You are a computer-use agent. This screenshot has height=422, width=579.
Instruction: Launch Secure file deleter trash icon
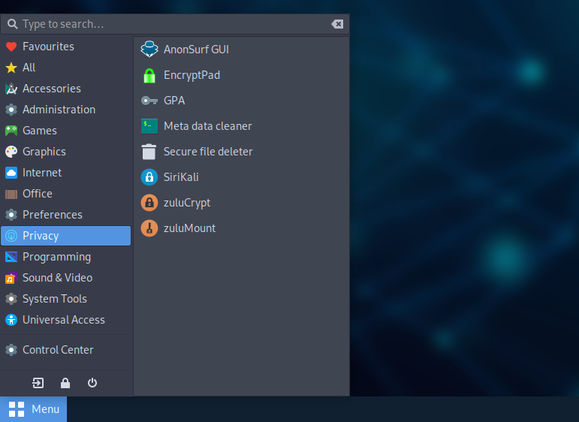149,151
